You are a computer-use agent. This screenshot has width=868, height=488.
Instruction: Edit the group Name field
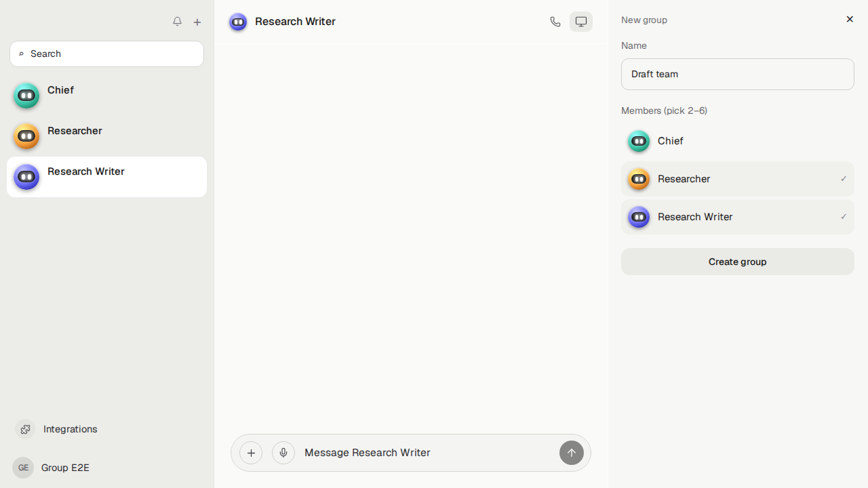(738, 74)
